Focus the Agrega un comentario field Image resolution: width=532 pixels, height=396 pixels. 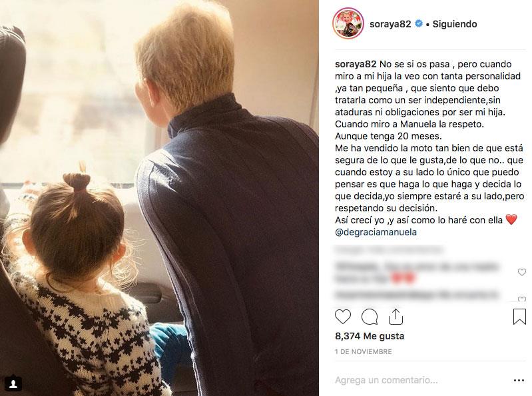click(421, 381)
